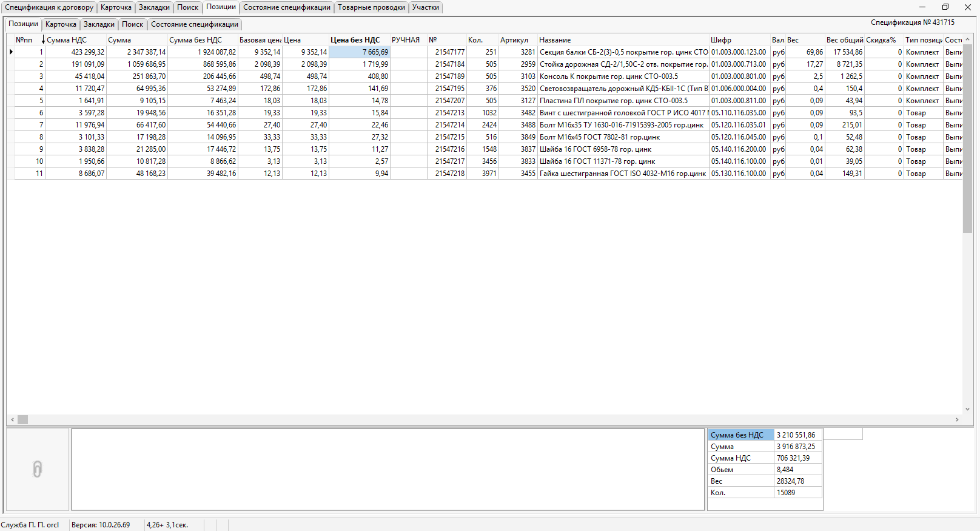Click the РУЧНАЯ column header
Viewport: 980px width, 531px height.
pyautogui.click(x=409, y=40)
